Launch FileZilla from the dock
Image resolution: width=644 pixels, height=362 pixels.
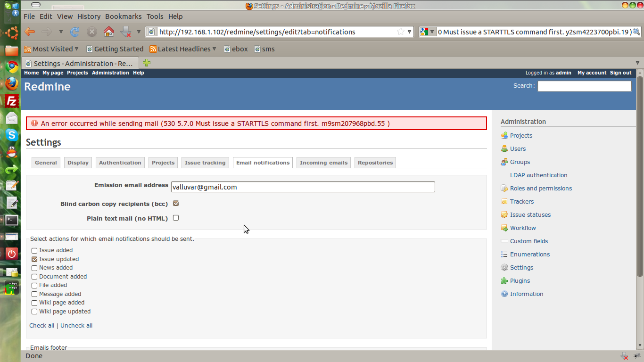(x=12, y=101)
